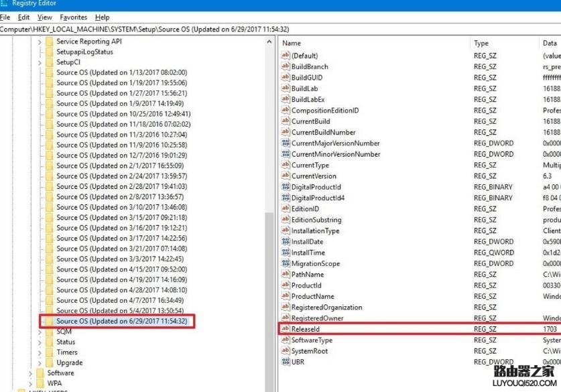Select the REG_DWORD icon beside CurrentBuildNumber
The height and width of the screenshot is (392, 561).
pyautogui.click(x=284, y=132)
